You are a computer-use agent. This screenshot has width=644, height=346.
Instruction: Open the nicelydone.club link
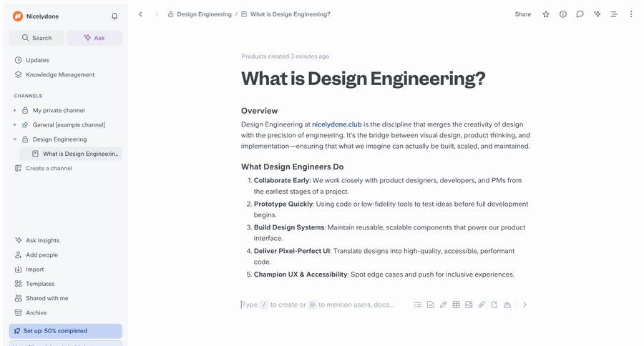click(336, 124)
